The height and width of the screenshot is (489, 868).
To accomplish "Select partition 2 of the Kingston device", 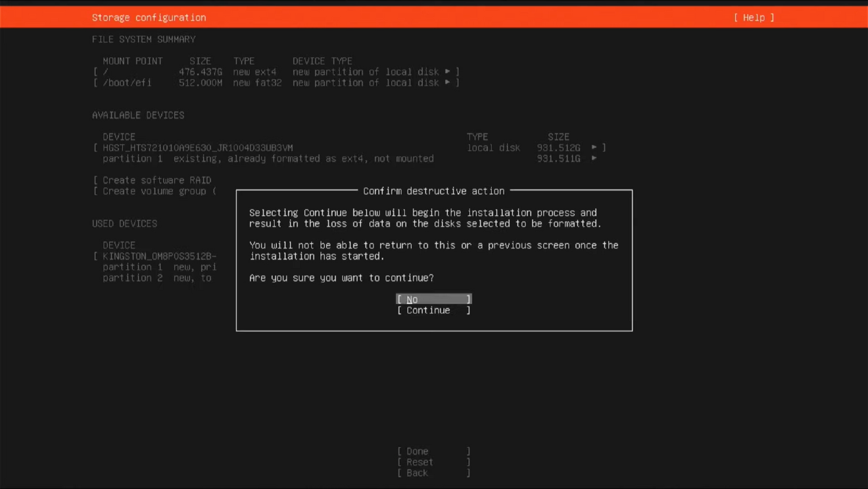I will coord(158,278).
